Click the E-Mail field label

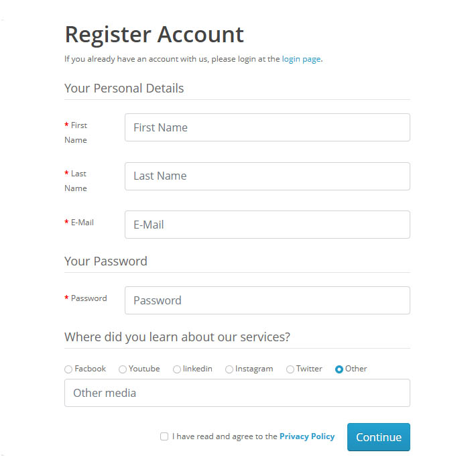pyautogui.click(x=82, y=223)
